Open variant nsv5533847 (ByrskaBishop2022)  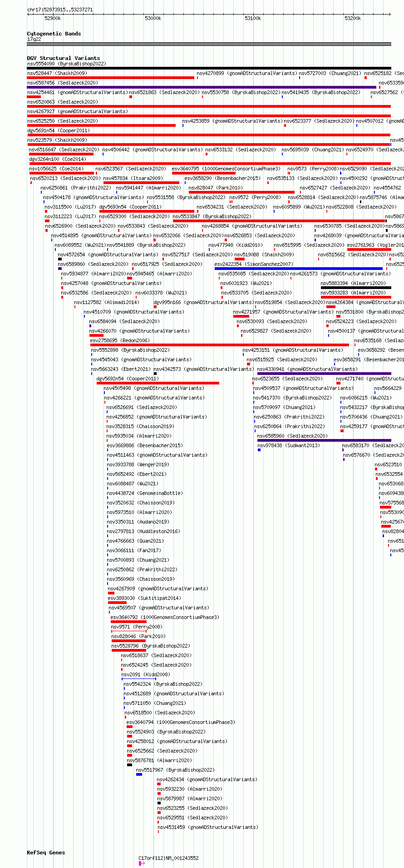(212, 216)
